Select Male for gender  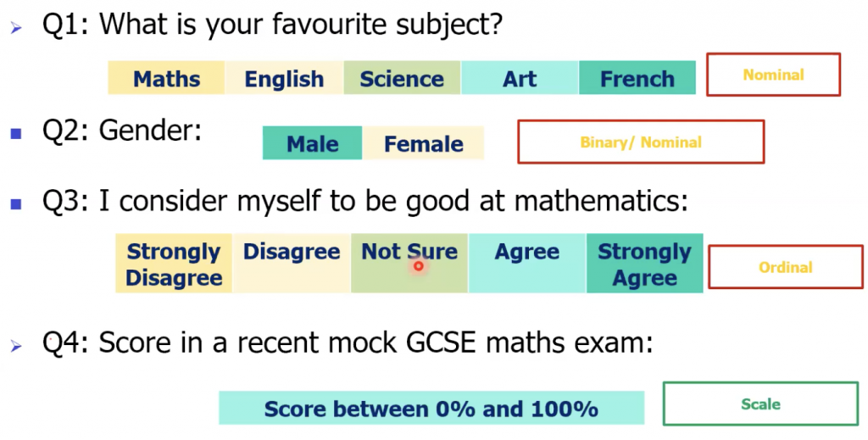312,143
